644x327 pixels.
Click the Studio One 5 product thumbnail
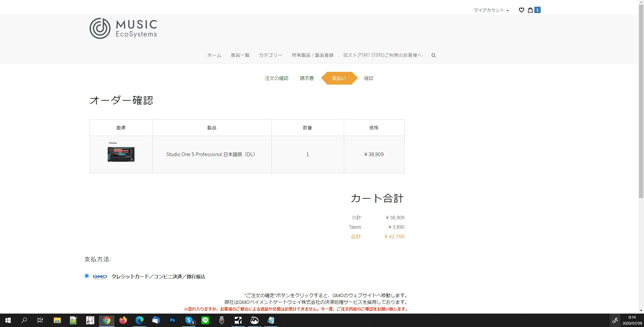pos(121,152)
